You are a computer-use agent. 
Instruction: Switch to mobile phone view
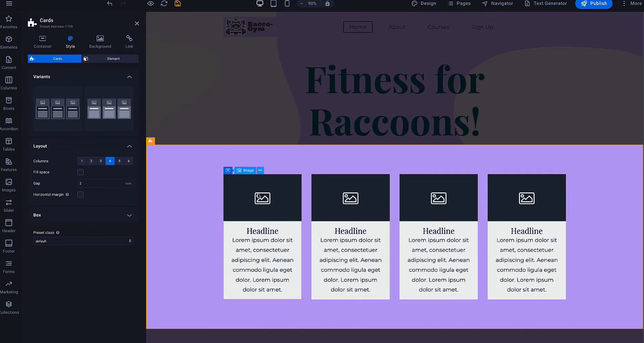287,3
